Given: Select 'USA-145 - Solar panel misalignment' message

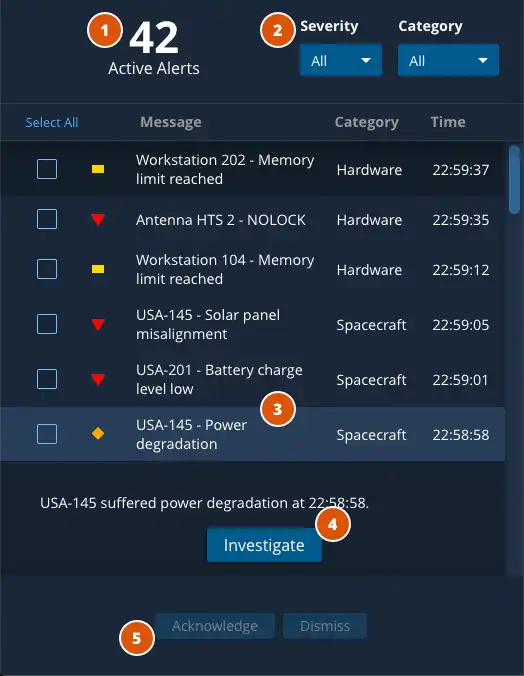Looking at the screenshot, I should click(x=208, y=324).
